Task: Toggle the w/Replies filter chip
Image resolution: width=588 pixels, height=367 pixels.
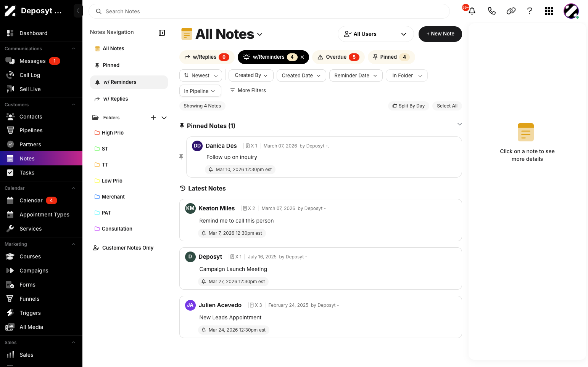Action: coord(206,57)
